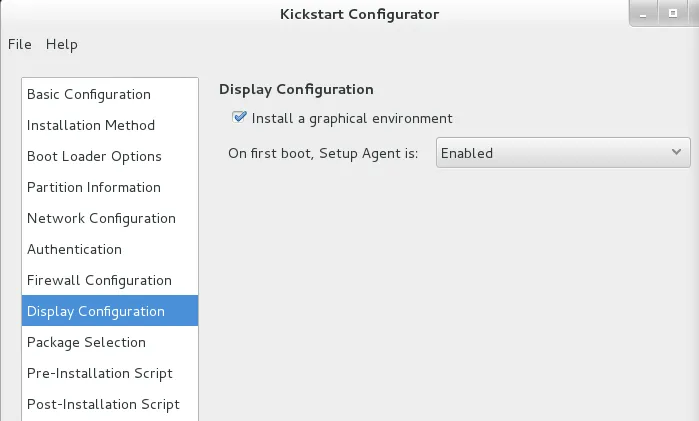Open the Help menu
The image size is (699, 421).
coord(61,44)
